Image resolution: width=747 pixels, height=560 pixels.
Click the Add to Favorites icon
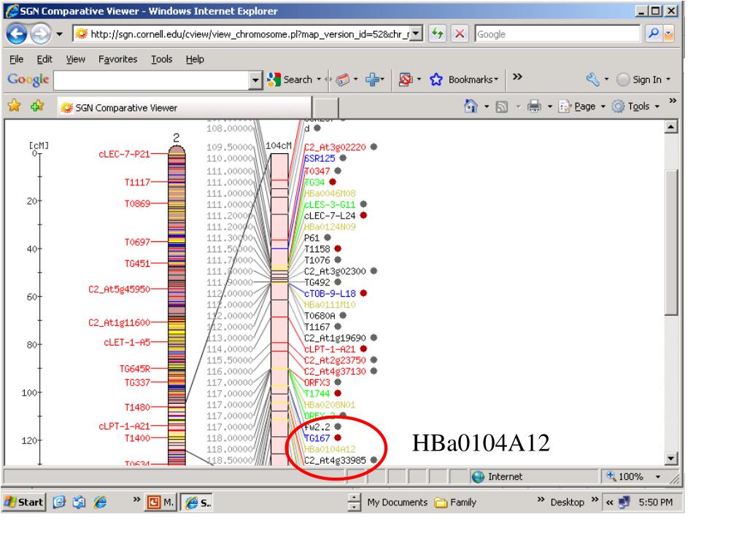[x=37, y=105]
